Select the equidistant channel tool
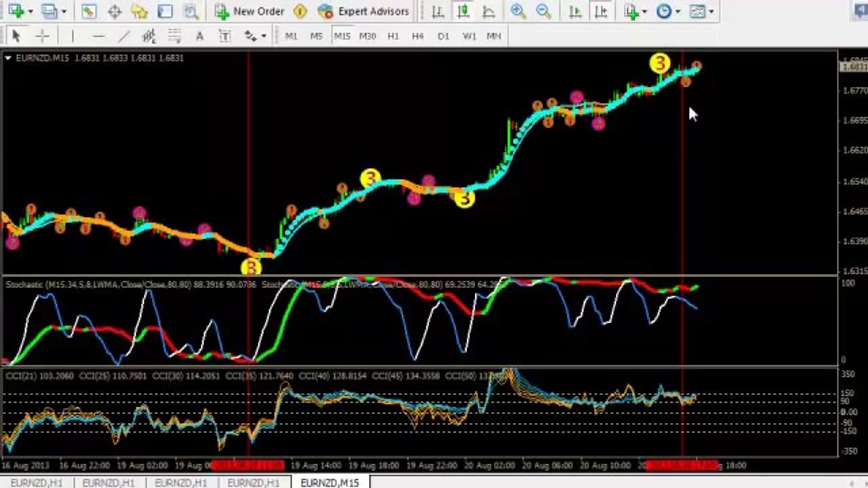This screenshot has width=868, height=488. tap(149, 36)
